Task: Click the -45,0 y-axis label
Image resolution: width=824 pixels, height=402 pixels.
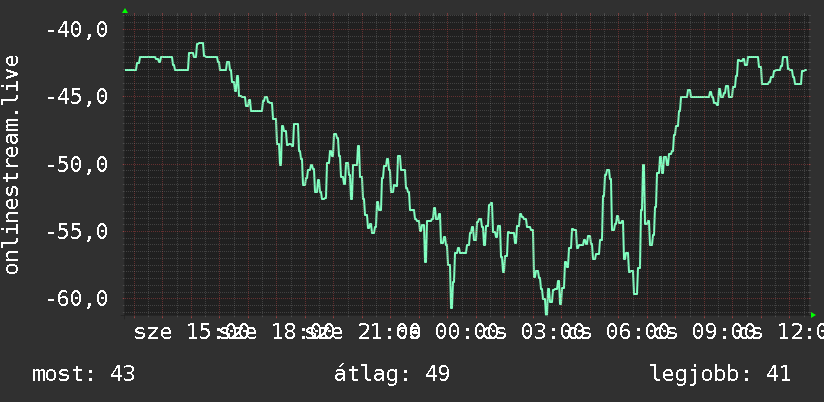Action: coord(77,97)
